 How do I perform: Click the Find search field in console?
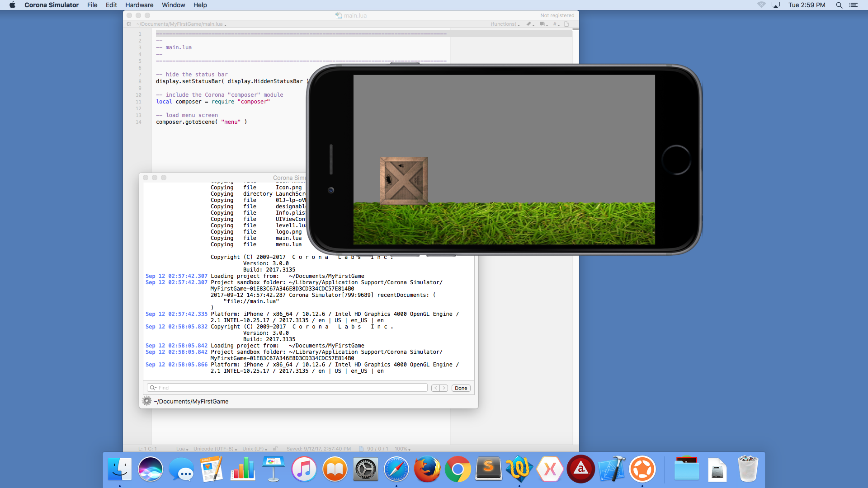tap(287, 388)
